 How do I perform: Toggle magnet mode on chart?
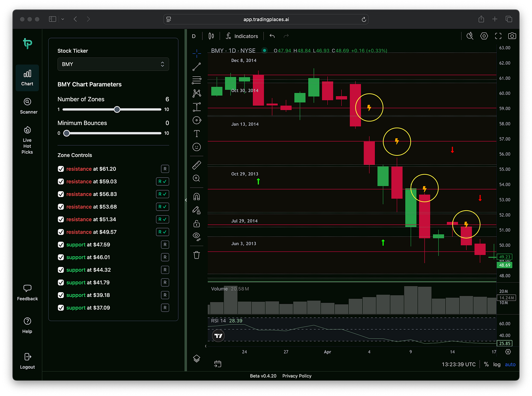coord(197,197)
